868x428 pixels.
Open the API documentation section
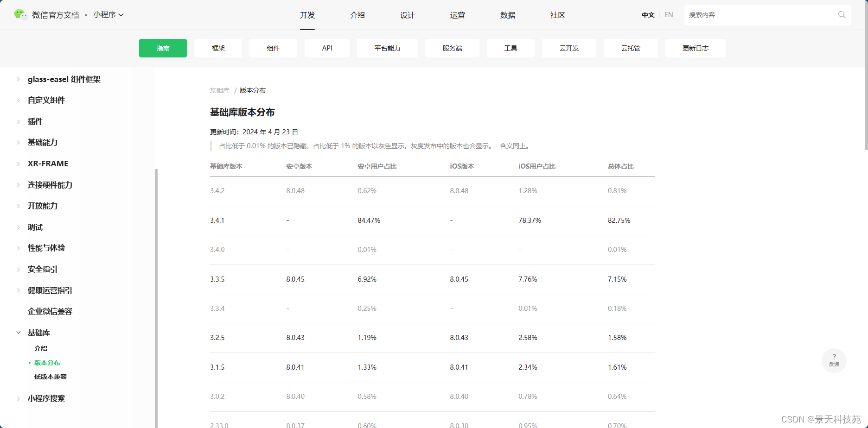point(327,48)
